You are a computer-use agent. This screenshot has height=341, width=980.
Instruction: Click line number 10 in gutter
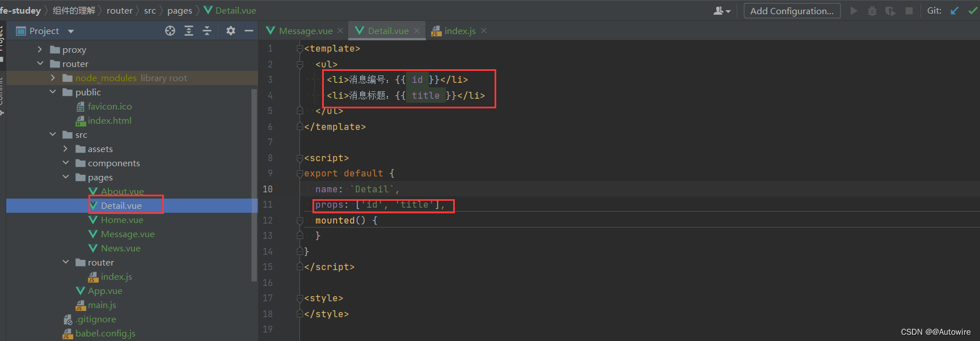(268, 189)
